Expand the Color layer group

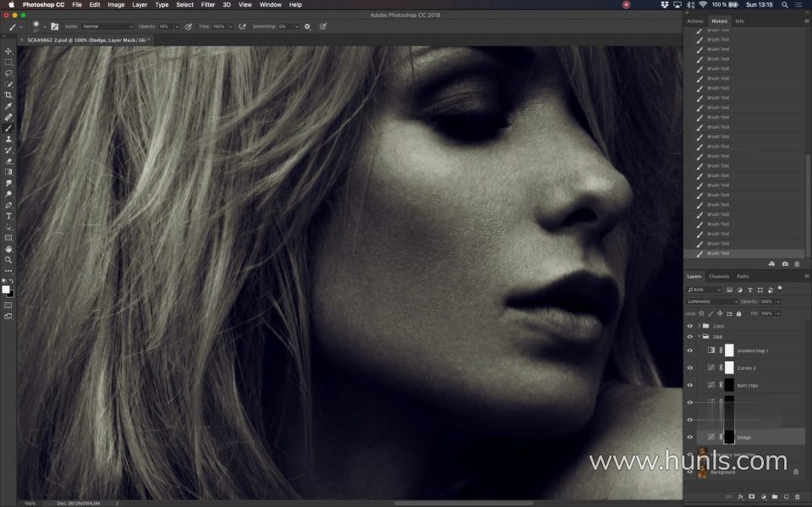[699, 326]
